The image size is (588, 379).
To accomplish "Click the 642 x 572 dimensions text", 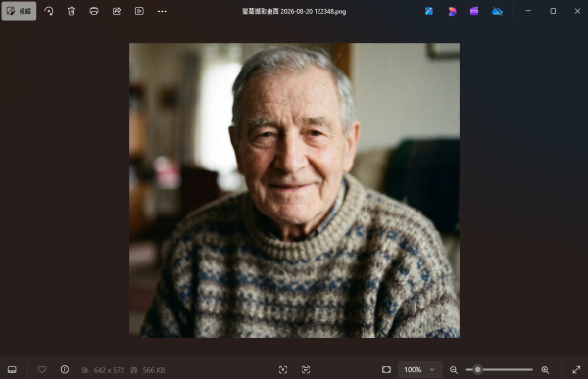I will coord(109,370).
